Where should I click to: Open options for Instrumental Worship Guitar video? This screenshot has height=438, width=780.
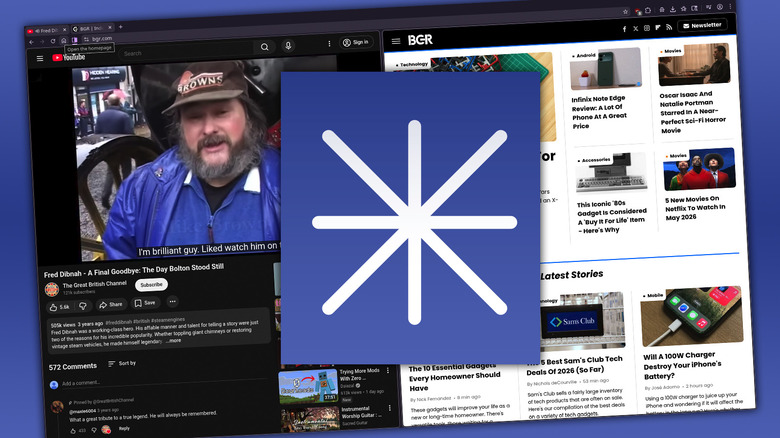[x=390, y=408]
